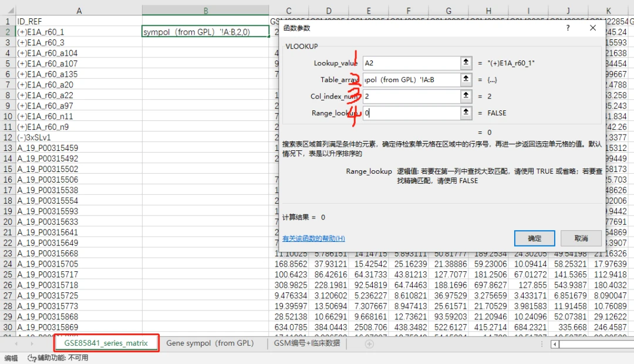The image size is (634, 364).
Task: Switch to Gene sympol (from GPL) tab
Action: [x=210, y=343]
